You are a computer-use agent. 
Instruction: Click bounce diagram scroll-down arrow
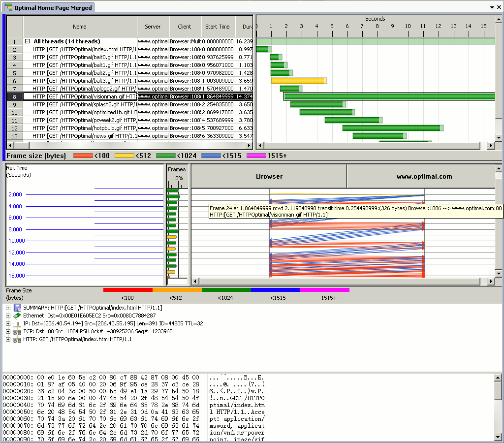[x=499, y=274]
